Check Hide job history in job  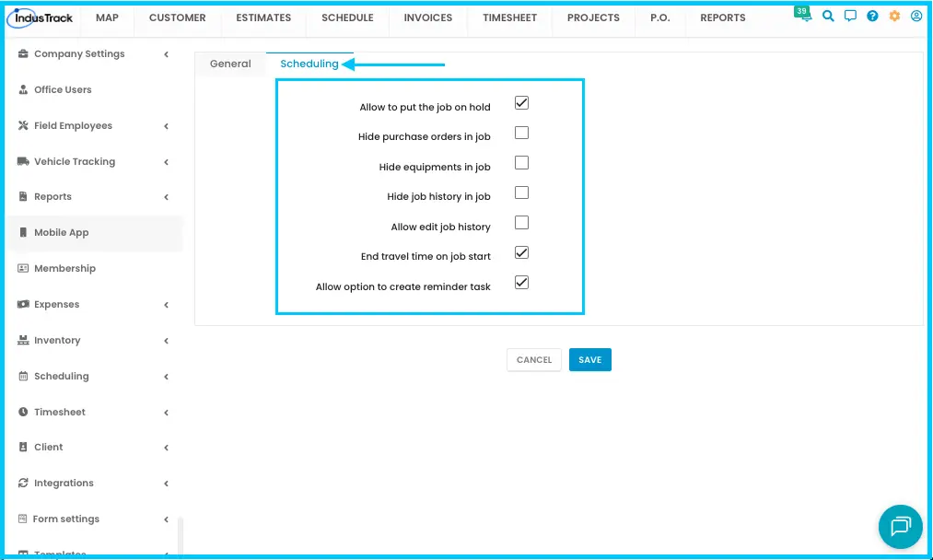point(522,192)
